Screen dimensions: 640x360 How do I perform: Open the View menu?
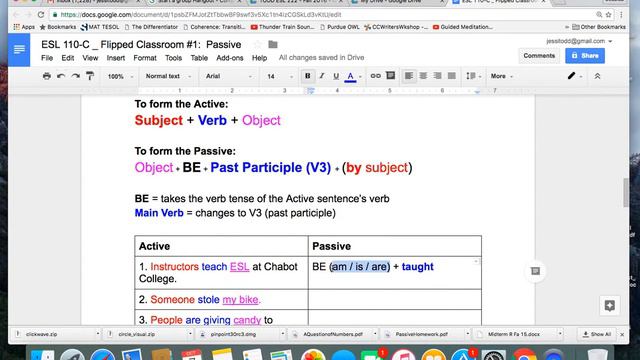tap(90, 58)
